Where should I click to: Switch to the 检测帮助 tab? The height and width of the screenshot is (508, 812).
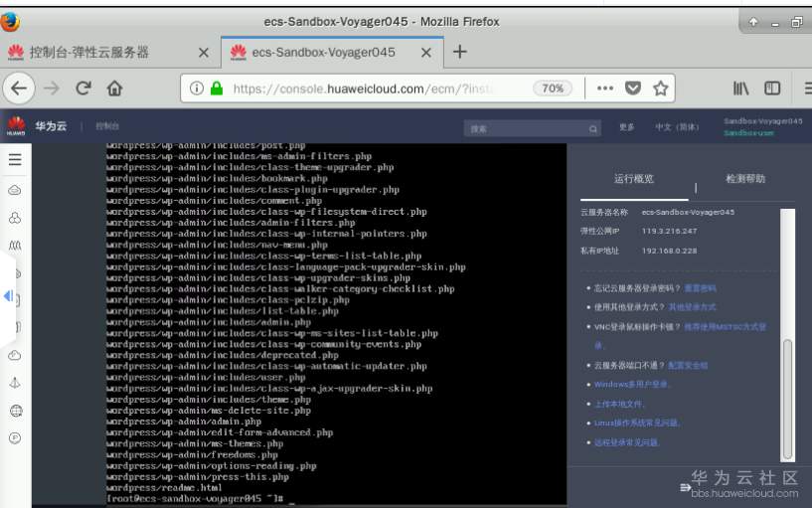pyautogui.click(x=745, y=179)
